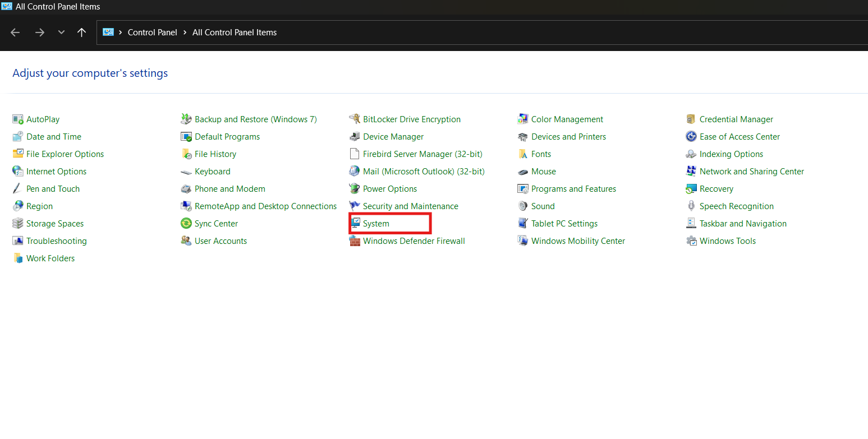Launch BitLocker Drive Encryption
The width and height of the screenshot is (868, 439).
pos(412,119)
